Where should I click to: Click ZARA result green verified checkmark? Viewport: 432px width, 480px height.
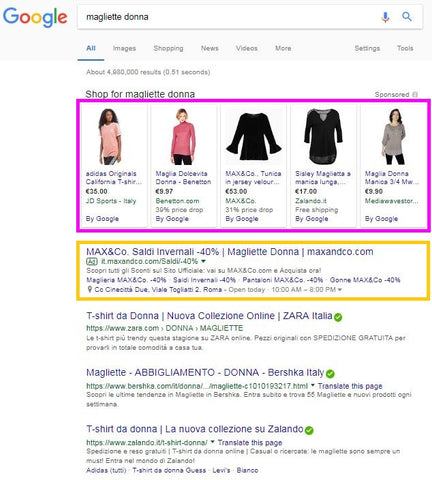pos(338,317)
